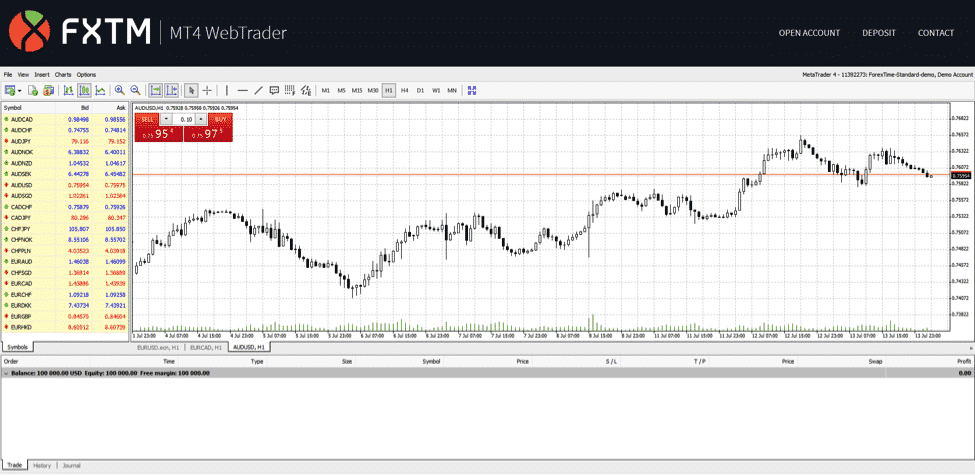Image resolution: width=975 pixels, height=476 pixels.
Task: Open the Journal tab
Action: [72, 465]
